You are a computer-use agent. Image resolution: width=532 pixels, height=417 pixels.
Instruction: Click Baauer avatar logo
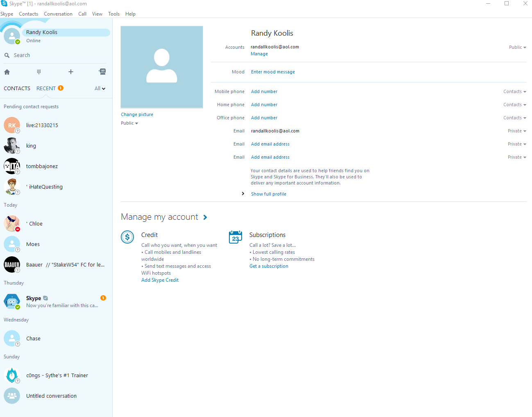point(12,264)
